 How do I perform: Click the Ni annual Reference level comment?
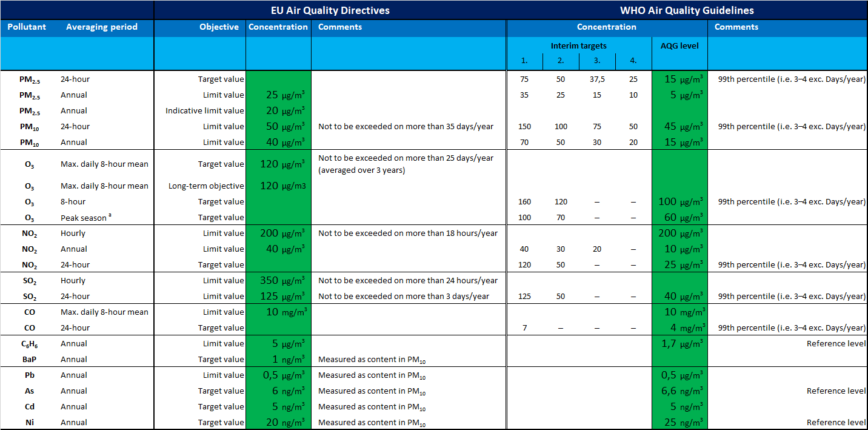click(x=836, y=422)
